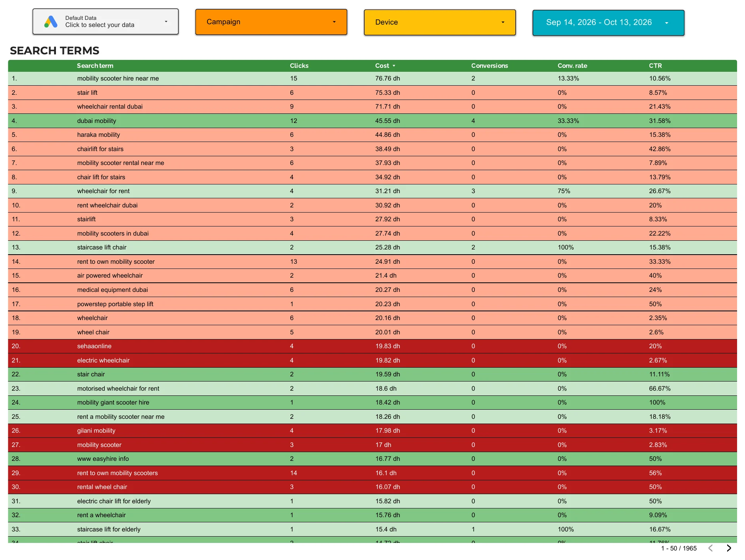Select the 'gilani mobility' row
The image size is (745, 560).
tap(372, 431)
